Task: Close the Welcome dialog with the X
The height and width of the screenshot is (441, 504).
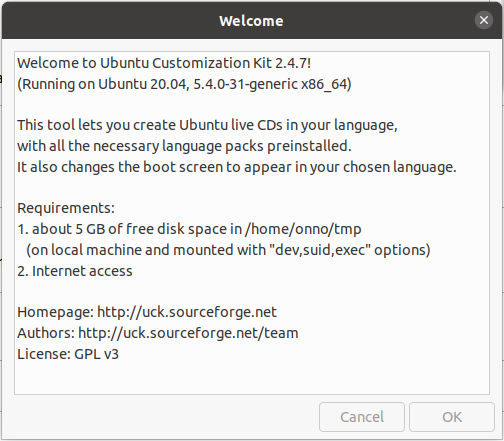Action: [x=484, y=20]
